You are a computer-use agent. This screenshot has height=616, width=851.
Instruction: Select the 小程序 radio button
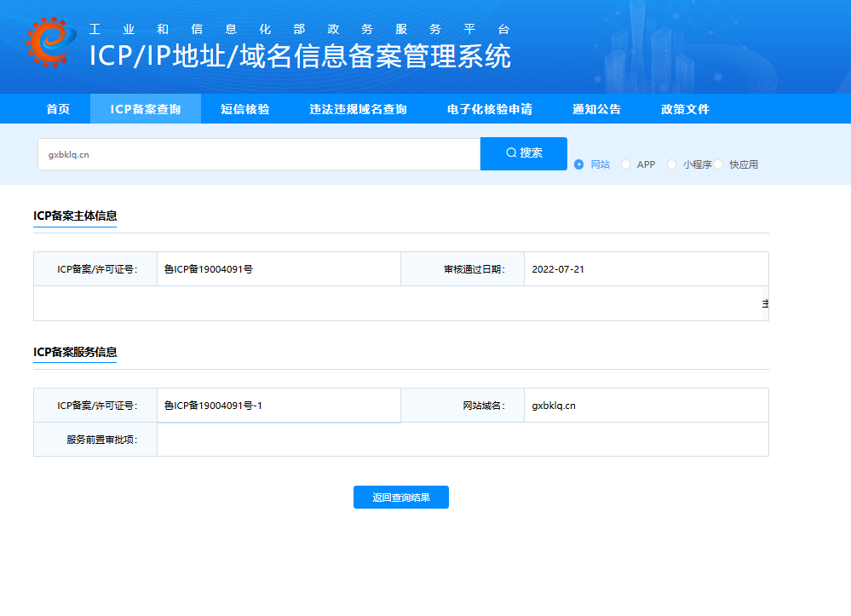click(672, 164)
